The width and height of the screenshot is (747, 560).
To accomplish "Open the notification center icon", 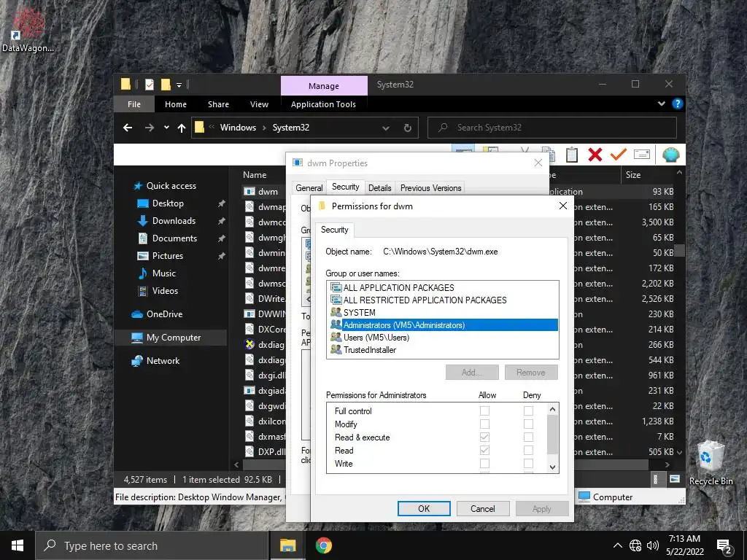I will pos(724,546).
